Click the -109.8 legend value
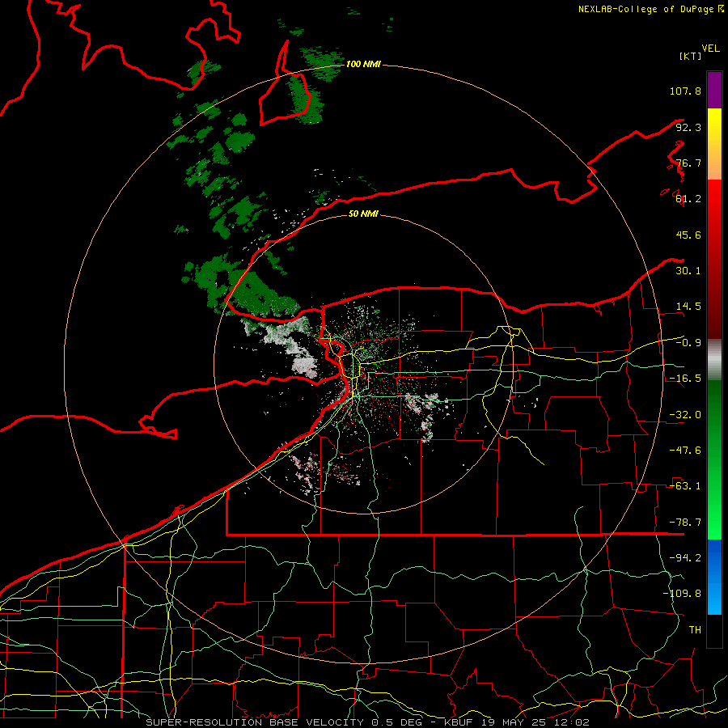Viewport: 728px width, 728px height. 682,594
